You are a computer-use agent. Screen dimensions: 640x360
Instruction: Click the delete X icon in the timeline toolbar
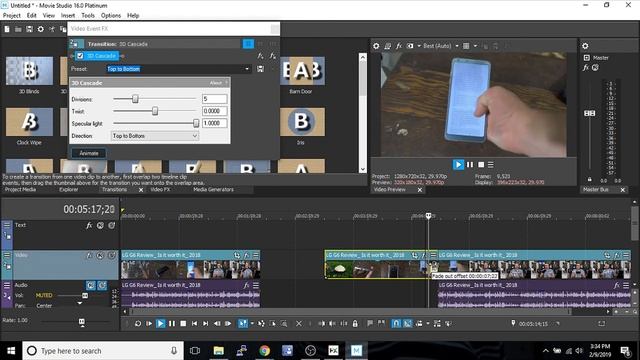point(299,324)
